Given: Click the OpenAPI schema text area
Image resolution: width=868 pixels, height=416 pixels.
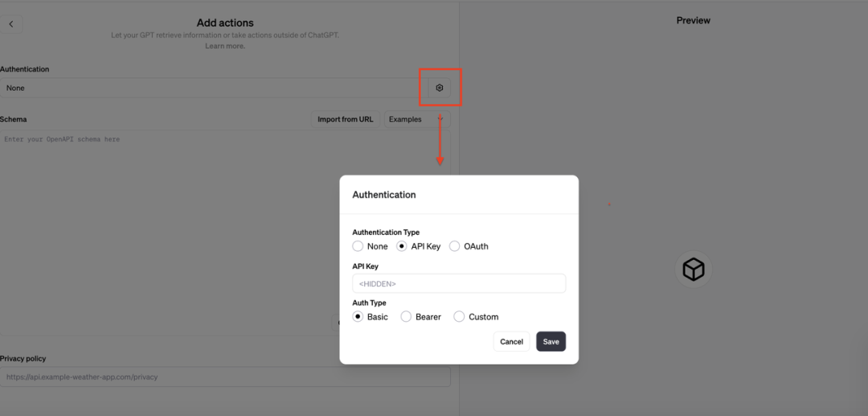Looking at the screenshot, I should (x=225, y=233).
